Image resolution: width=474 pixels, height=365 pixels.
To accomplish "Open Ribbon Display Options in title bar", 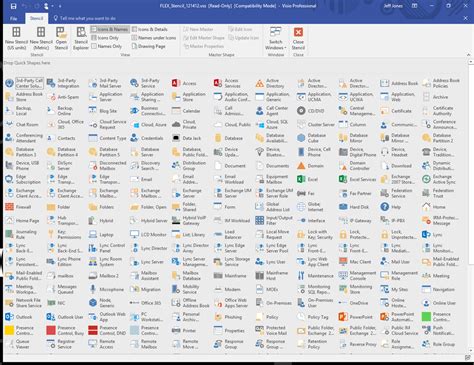I will pos(414,6).
